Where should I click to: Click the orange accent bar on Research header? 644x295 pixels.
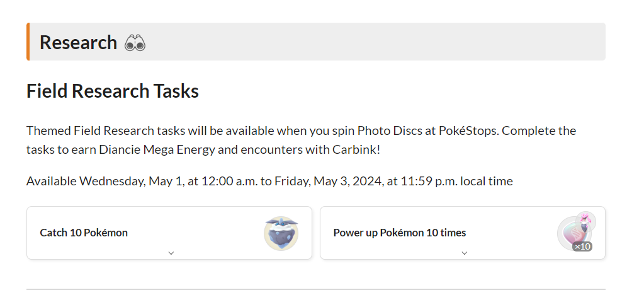click(28, 42)
